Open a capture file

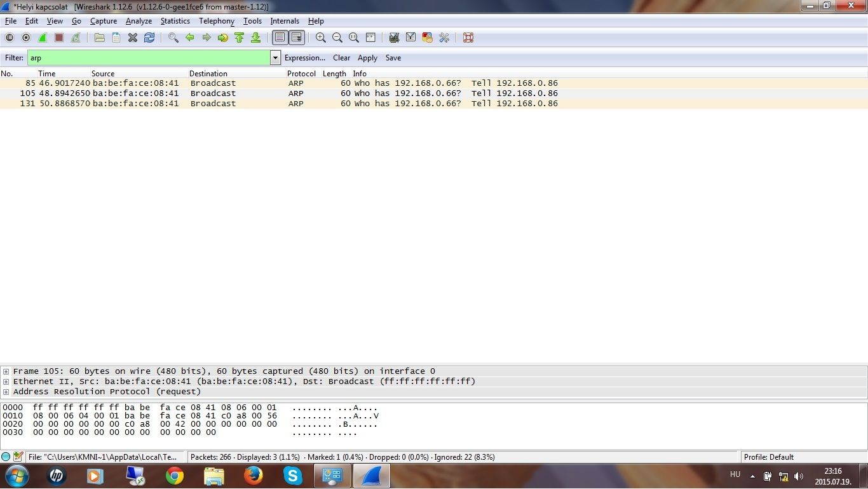[100, 38]
